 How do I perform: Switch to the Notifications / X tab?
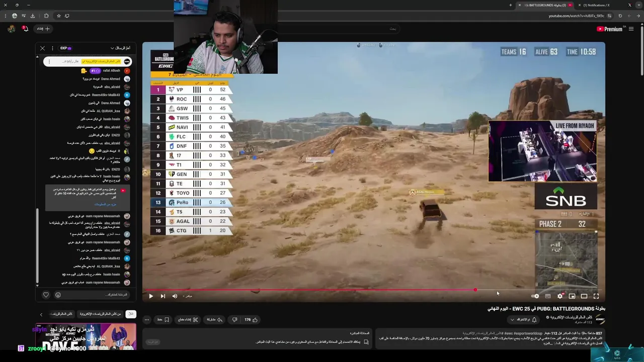pyautogui.click(x=606, y=5)
